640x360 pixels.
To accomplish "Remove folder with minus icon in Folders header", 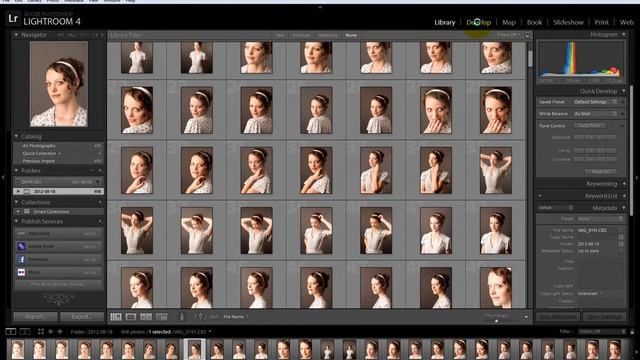I will tap(92, 171).
